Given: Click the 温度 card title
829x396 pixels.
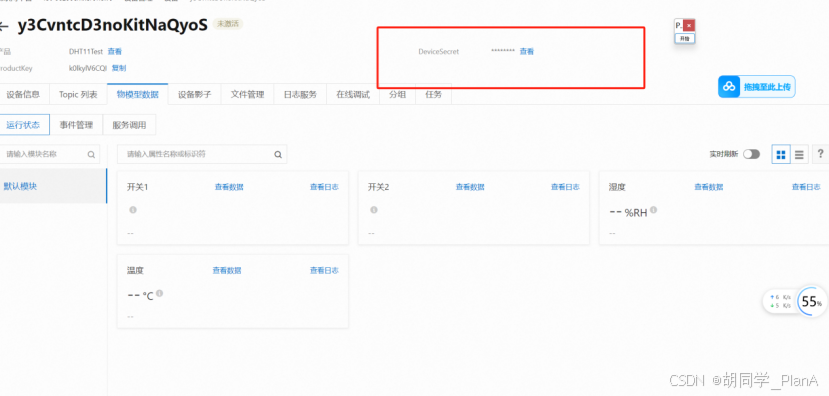Looking at the screenshot, I should point(135,270).
